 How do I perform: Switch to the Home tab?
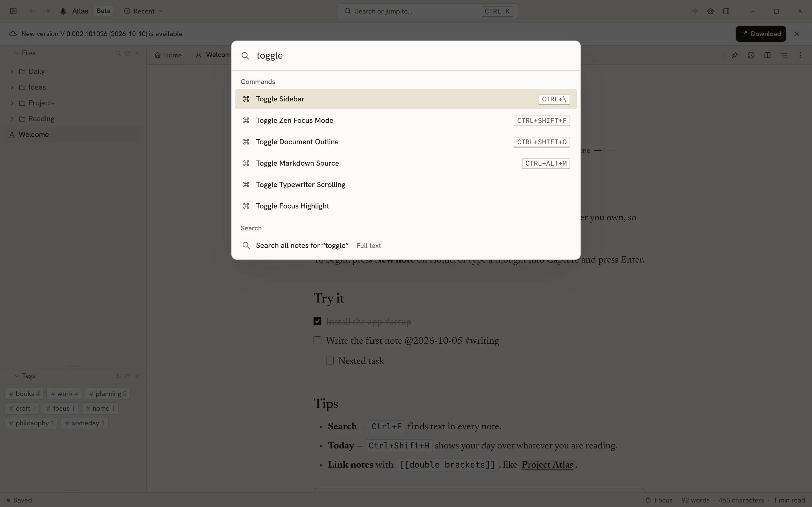(168, 55)
